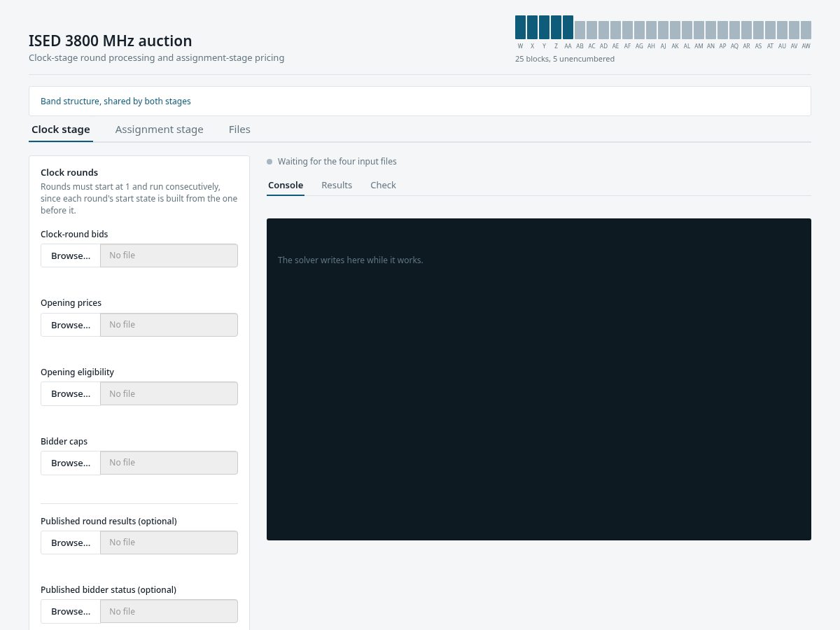The height and width of the screenshot is (630, 840).
Task: Select the Console sub-tab
Action: pos(286,185)
